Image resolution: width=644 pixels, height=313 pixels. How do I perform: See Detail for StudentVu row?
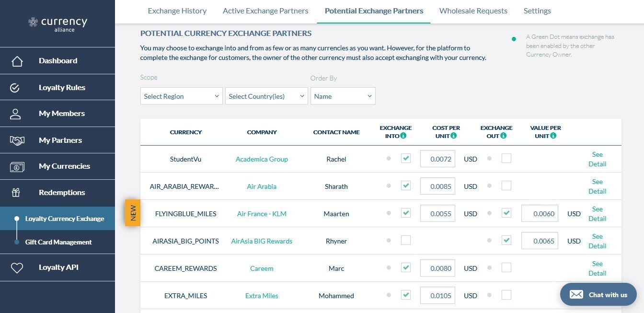[598, 159]
